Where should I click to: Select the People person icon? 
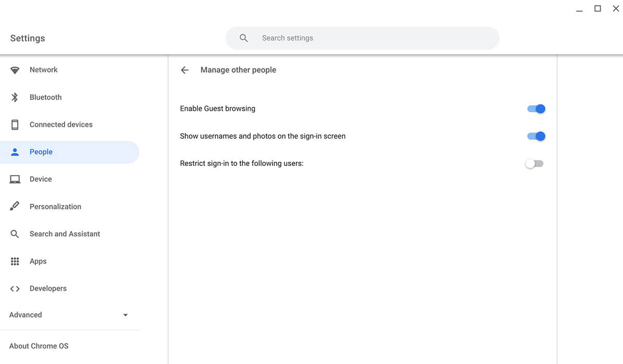click(x=15, y=151)
